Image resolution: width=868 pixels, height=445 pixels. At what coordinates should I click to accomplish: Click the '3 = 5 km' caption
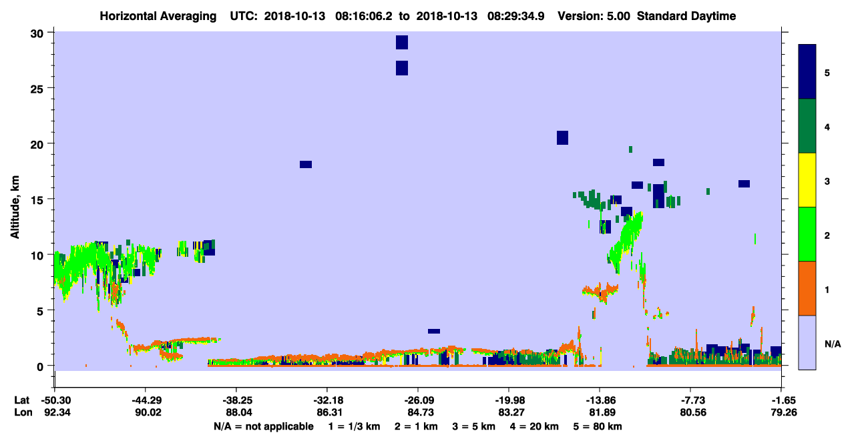pyautogui.click(x=474, y=426)
